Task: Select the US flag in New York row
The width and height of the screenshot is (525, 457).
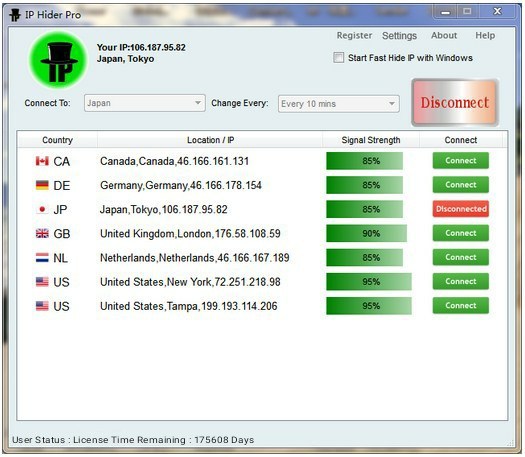Action: (42, 282)
